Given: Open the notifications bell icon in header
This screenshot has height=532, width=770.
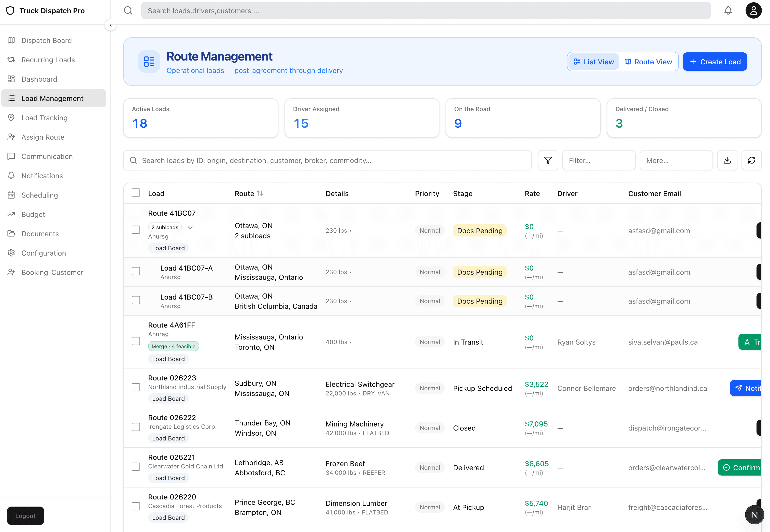Looking at the screenshot, I should point(728,11).
